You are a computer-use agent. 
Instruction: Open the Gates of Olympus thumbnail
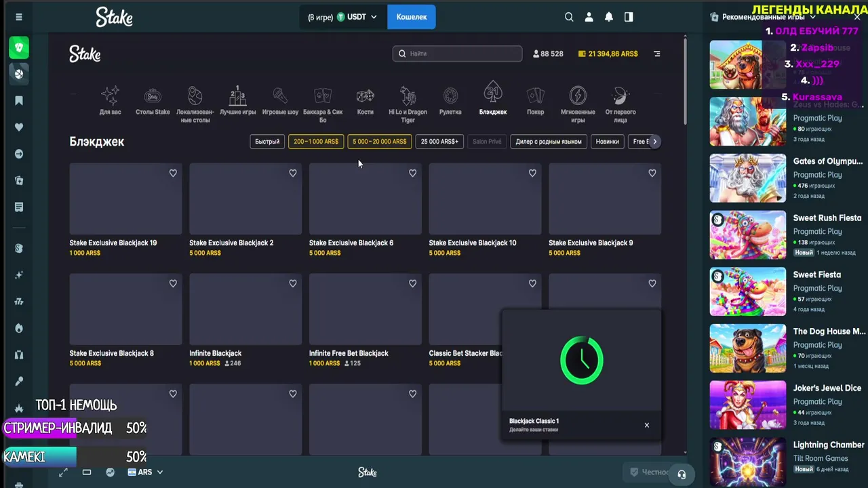pyautogui.click(x=748, y=178)
